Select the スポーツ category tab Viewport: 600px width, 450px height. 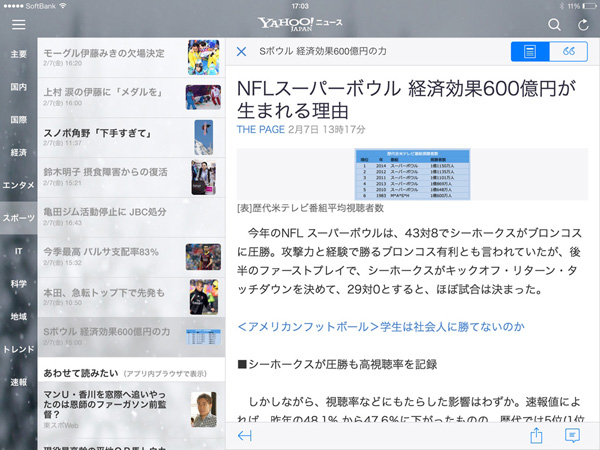[x=18, y=217]
